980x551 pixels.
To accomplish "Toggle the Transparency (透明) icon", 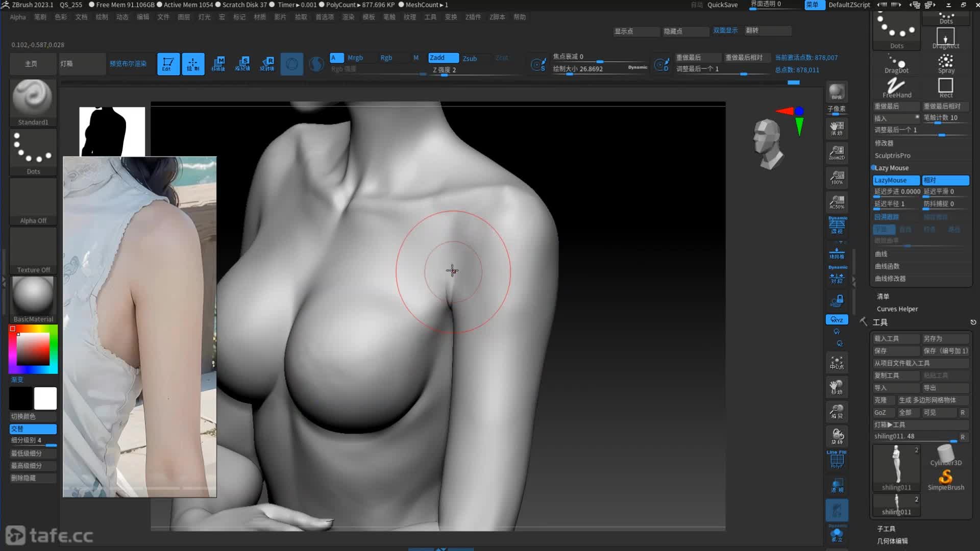I will 837,485.
